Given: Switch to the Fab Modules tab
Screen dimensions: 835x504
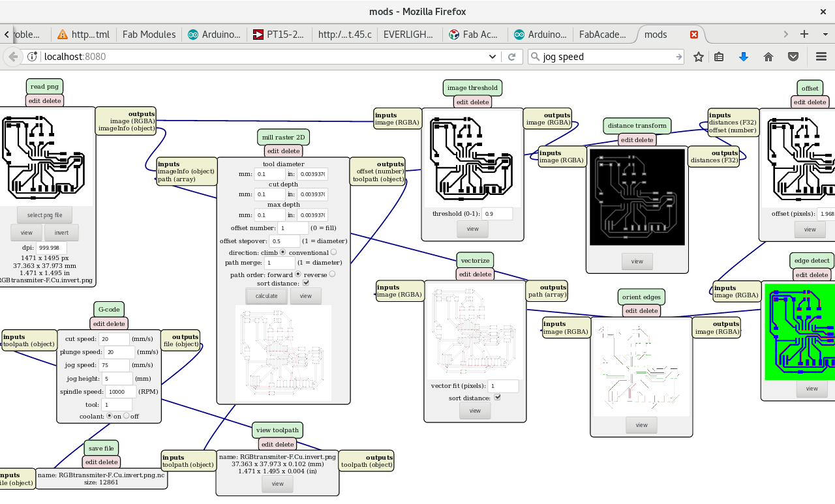Looking at the screenshot, I should [149, 35].
